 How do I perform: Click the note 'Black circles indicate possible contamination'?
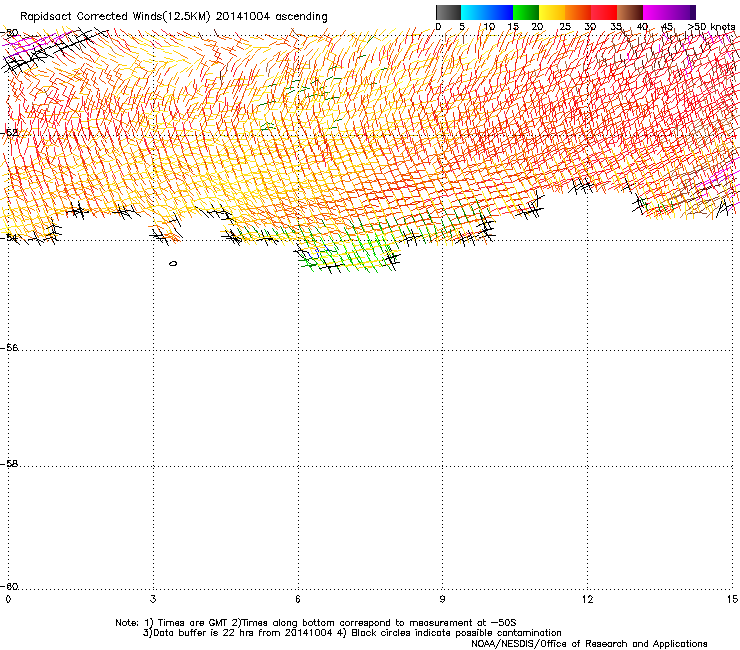456,633
